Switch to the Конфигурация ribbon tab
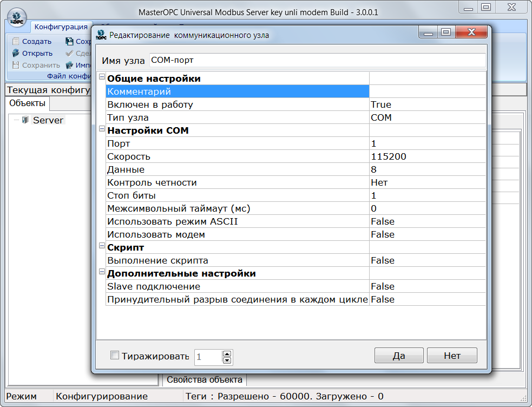This screenshot has height=407, width=532. [x=61, y=27]
